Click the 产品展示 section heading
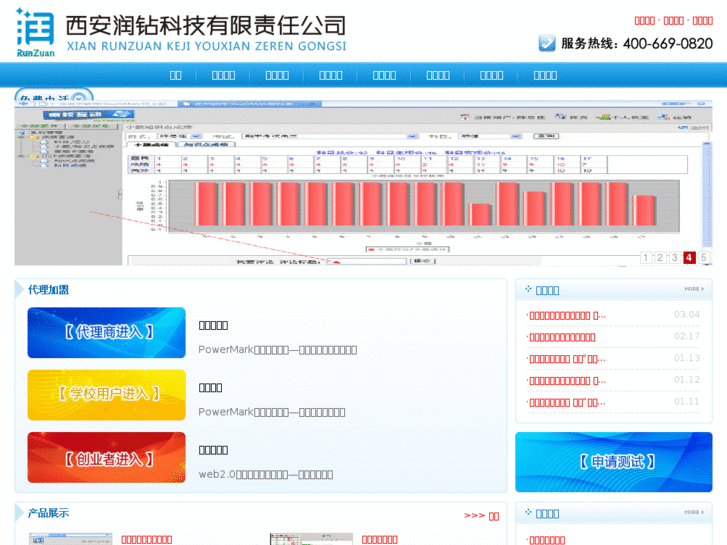Image resolution: width=727 pixels, height=545 pixels. click(x=48, y=513)
